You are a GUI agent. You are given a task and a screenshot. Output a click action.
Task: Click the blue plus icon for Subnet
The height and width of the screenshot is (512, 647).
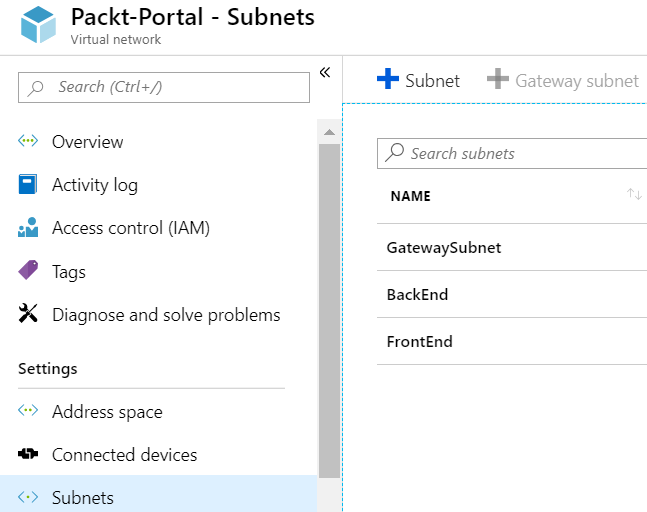coord(388,78)
